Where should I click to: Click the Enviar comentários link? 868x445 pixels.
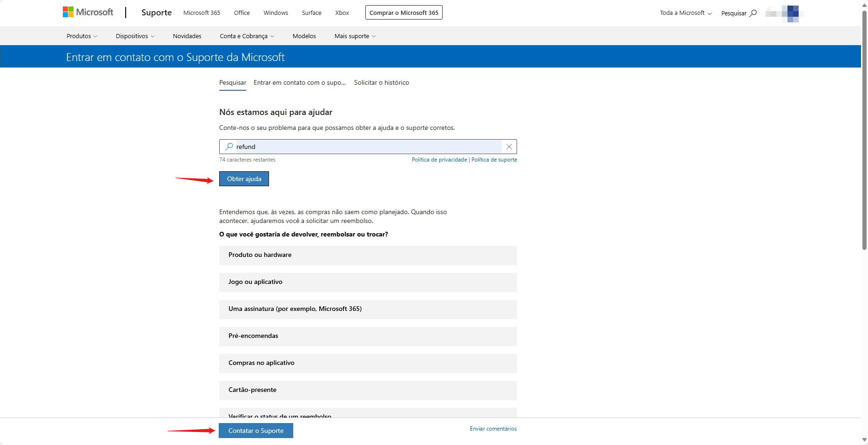point(493,429)
